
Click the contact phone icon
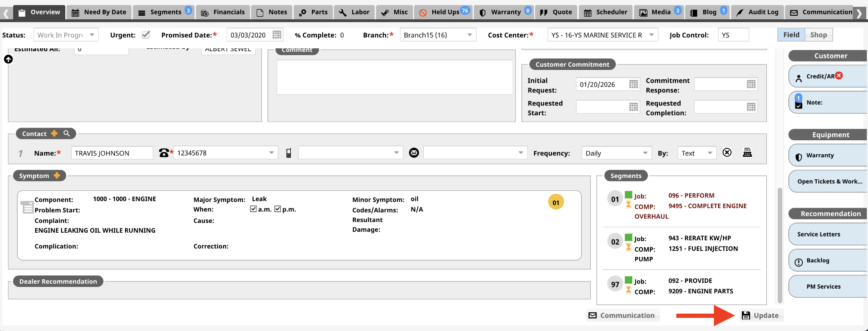coord(164,153)
